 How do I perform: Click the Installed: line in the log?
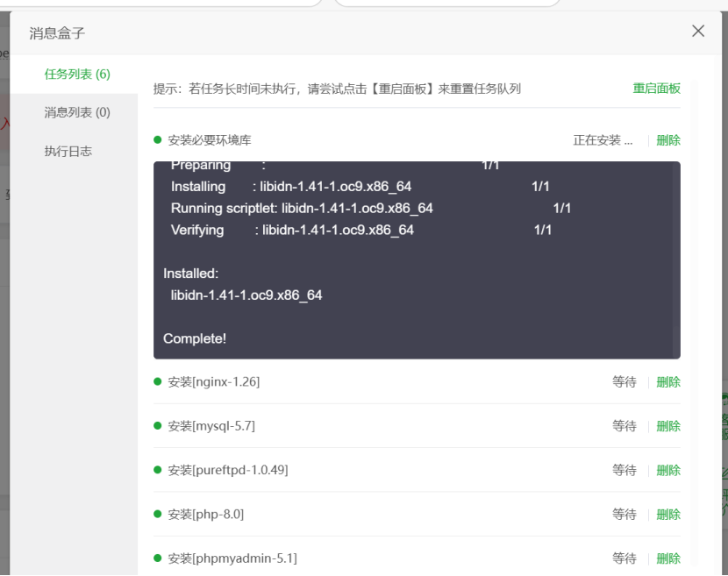pyautogui.click(x=191, y=274)
